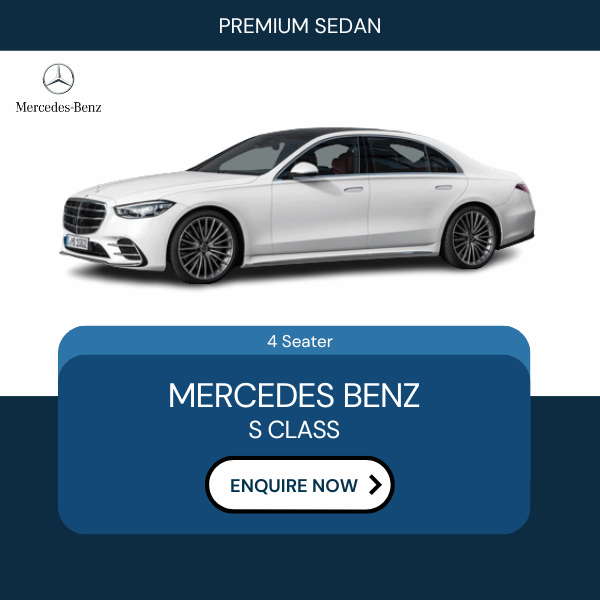Image resolution: width=600 pixels, height=600 pixels.
Task: Click the car's red tail light
Action: pyautogui.click(x=522, y=188)
